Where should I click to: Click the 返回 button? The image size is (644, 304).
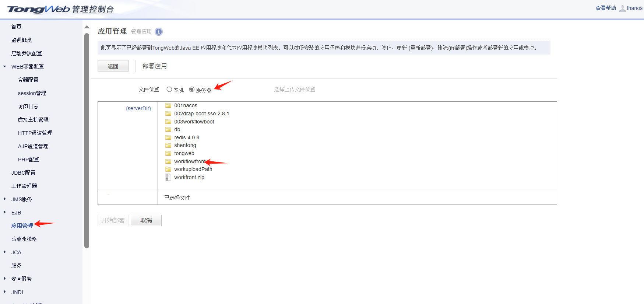[x=113, y=66]
